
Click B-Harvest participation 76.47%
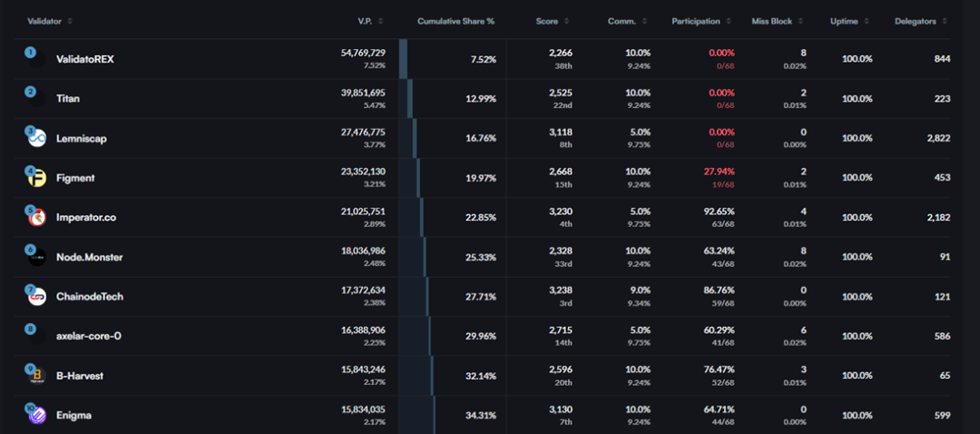719,370
